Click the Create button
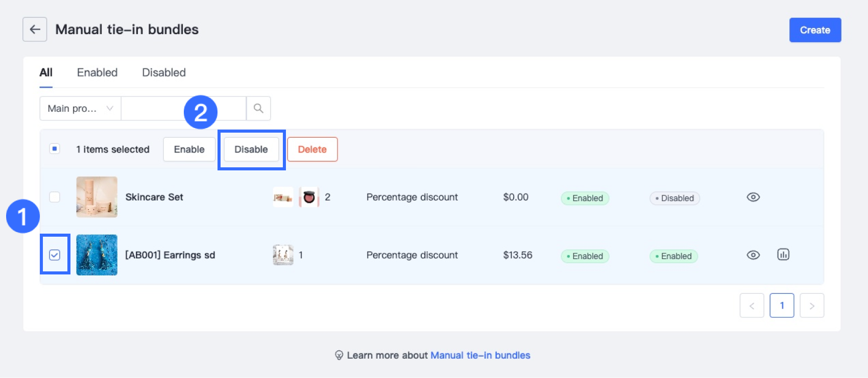Image resolution: width=868 pixels, height=378 pixels. pyautogui.click(x=815, y=30)
